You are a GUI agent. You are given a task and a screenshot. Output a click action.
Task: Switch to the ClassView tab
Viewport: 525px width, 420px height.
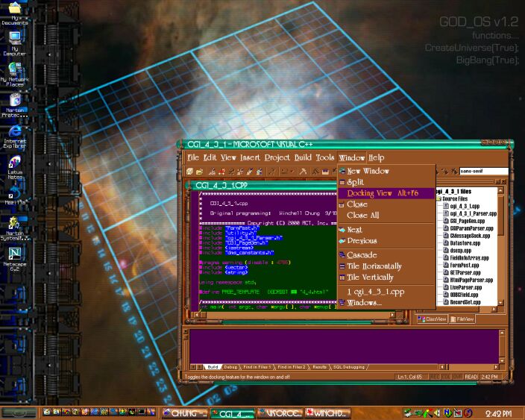click(x=434, y=319)
